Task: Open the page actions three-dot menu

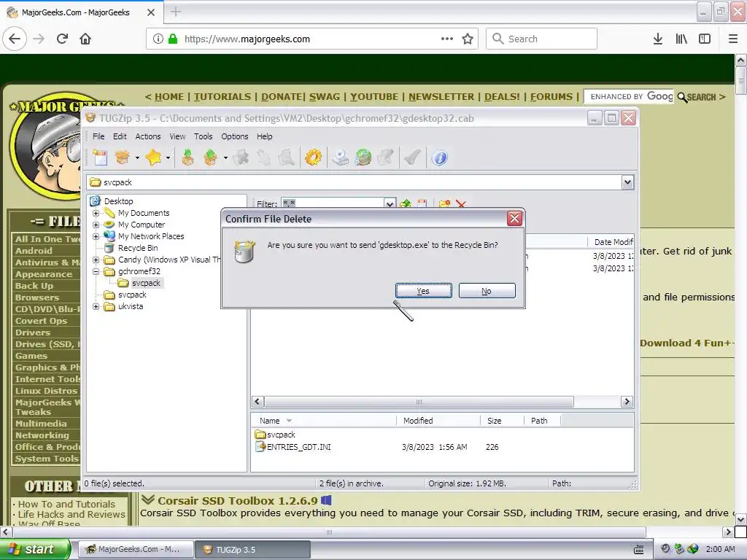Action: click(x=447, y=39)
